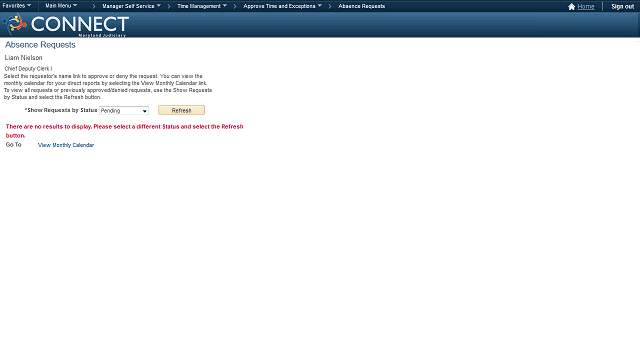Screen dimensions: 640x360
Task: Click the CONNECT logo
Action: pyautogui.click(x=66, y=24)
